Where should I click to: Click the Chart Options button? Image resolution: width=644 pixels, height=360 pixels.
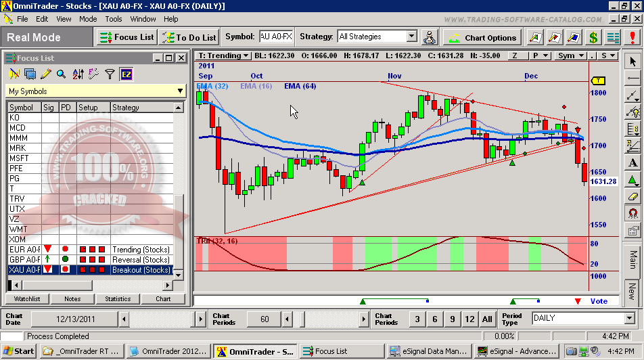pos(483,37)
